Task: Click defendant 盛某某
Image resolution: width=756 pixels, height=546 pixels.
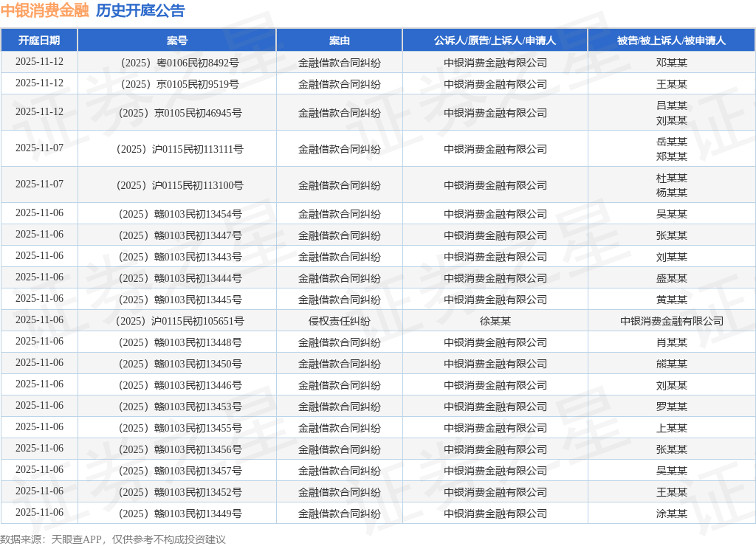Action: pyautogui.click(x=672, y=279)
